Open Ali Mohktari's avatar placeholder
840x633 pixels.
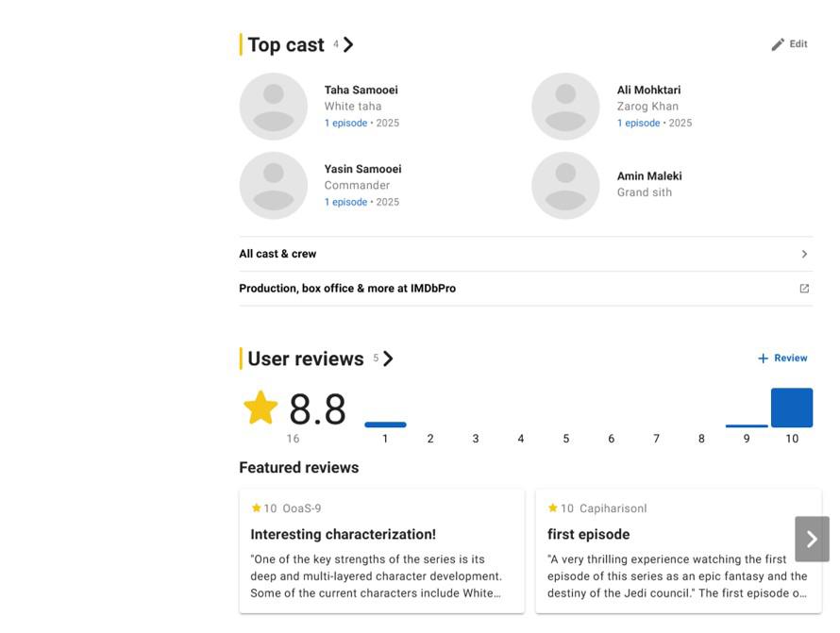point(565,106)
